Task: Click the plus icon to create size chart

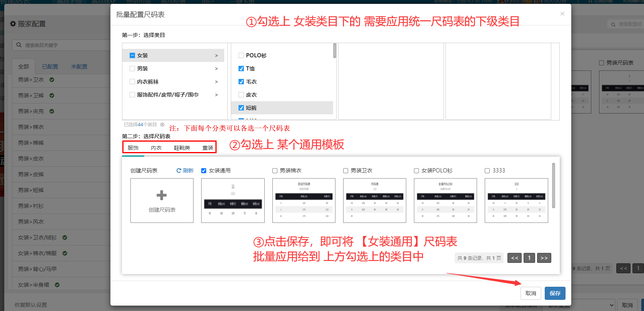Action: pyautogui.click(x=162, y=196)
